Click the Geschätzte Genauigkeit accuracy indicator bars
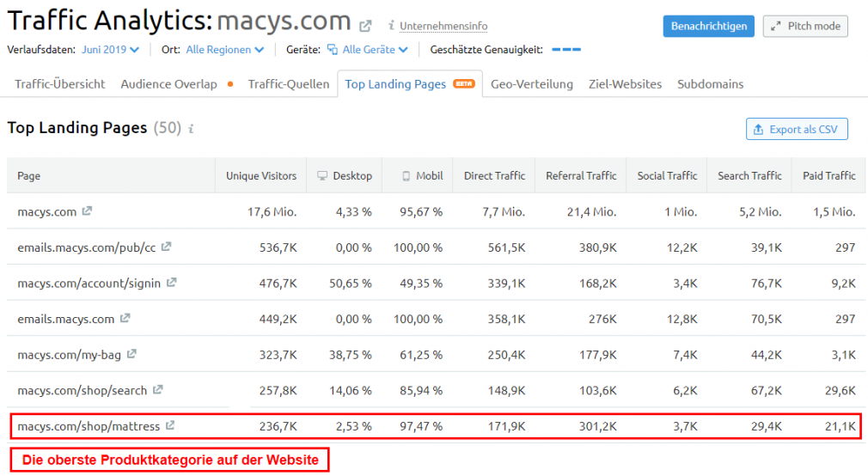The width and height of the screenshot is (868, 476). coord(566,49)
